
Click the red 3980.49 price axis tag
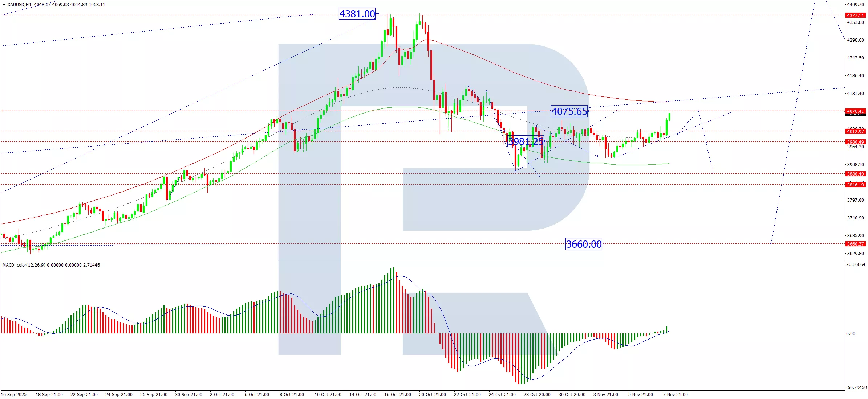point(855,142)
